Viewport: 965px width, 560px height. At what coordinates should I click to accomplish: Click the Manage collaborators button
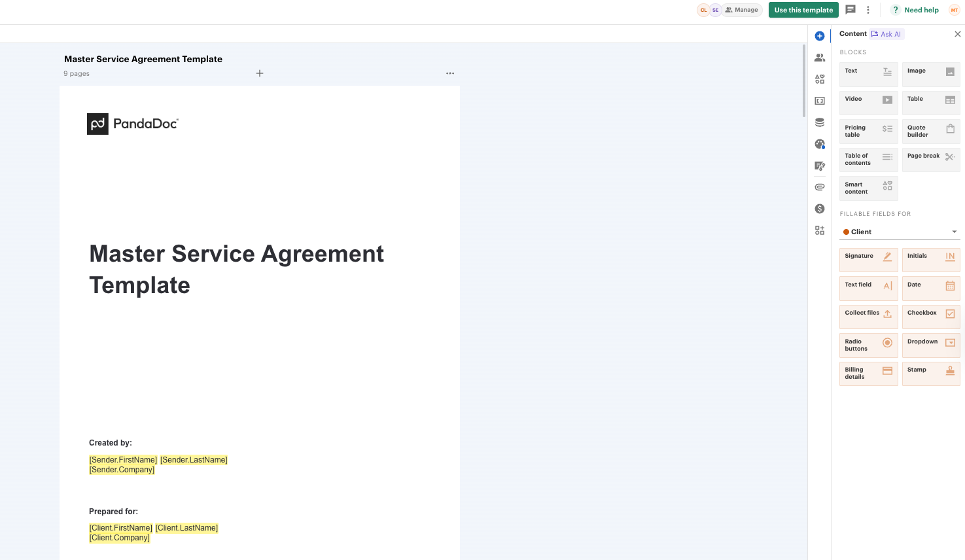742,10
